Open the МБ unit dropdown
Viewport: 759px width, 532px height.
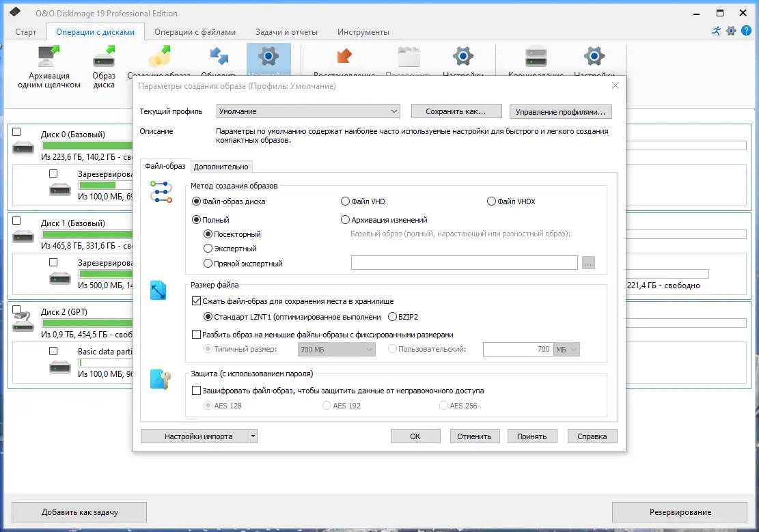(x=567, y=350)
